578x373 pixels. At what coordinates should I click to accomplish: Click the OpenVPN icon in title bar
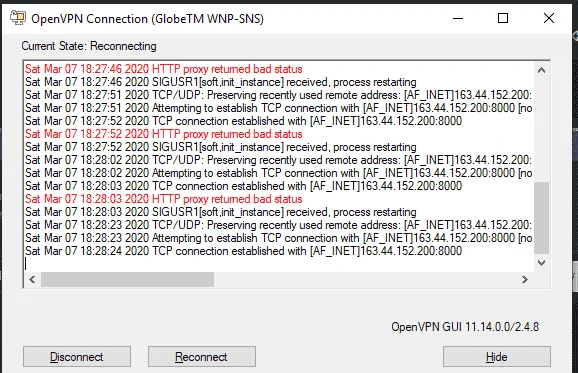(18, 18)
